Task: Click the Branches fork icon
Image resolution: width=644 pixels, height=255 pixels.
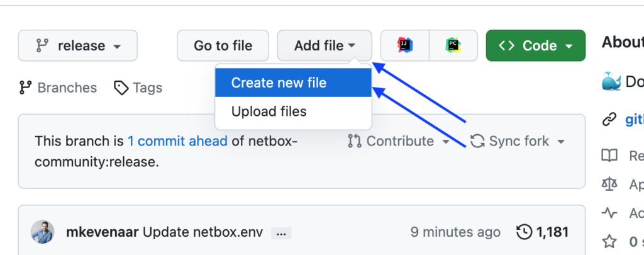Action: coord(26,88)
